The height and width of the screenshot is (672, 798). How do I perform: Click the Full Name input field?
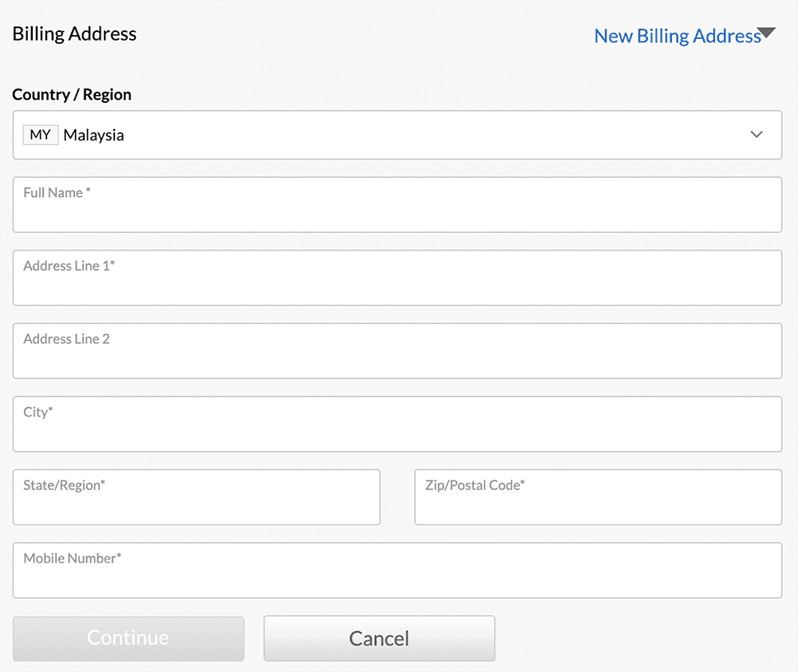[397, 204]
